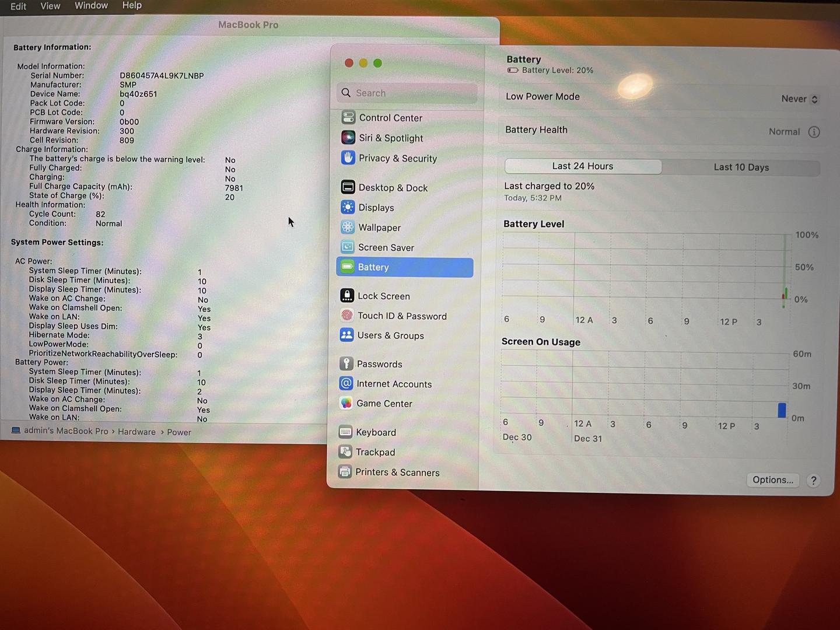This screenshot has height=630, width=840.
Task: Open the Screen Saver icon
Action: tap(347, 247)
